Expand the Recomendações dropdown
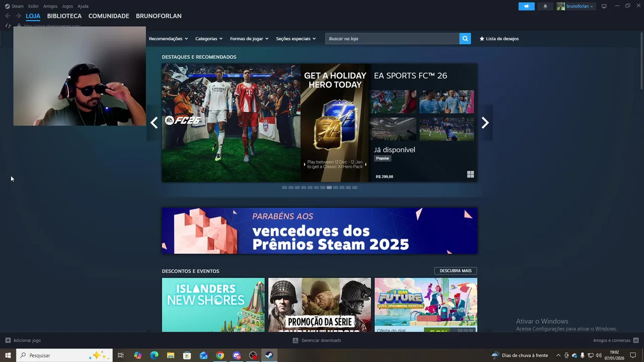Image resolution: width=644 pixels, height=362 pixels. pos(168,39)
